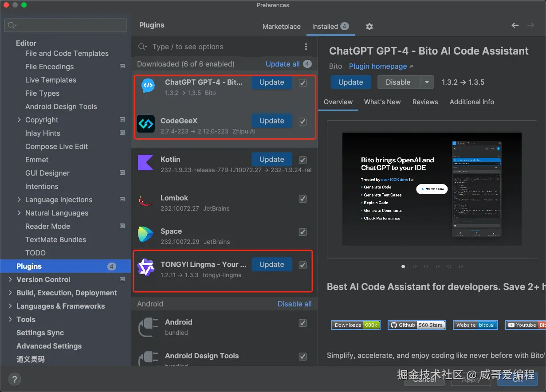
Task: Uncheck the ChatGPT Bito plugin checkbox
Action: click(x=303, y=83)
